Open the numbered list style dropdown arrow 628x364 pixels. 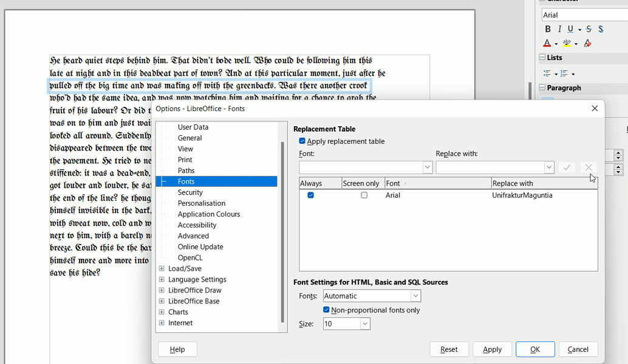pos(573,74)
